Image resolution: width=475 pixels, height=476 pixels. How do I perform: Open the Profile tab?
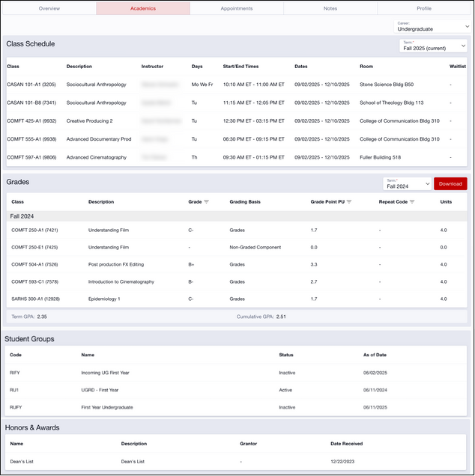coord(424,8)
